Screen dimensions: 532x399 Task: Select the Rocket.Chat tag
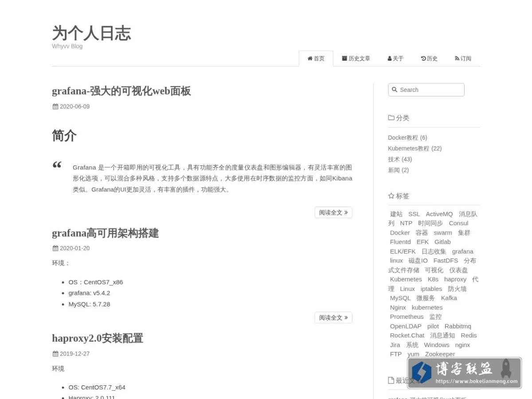(407, 335)
